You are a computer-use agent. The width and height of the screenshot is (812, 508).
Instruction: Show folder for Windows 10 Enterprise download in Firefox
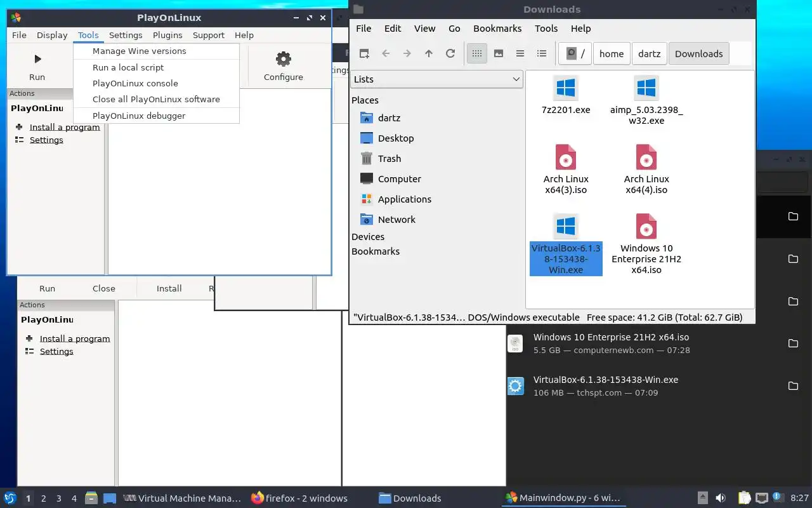[x=793, y=344]
